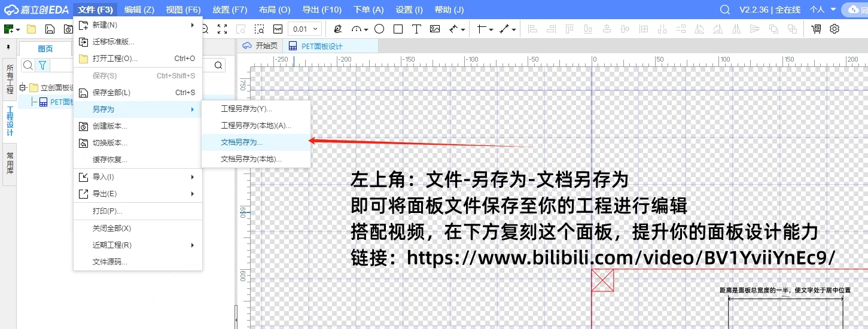The image size is (868, 329).
Task: Click the fit-to-screen zoom icon
Action: coord(222,29)
